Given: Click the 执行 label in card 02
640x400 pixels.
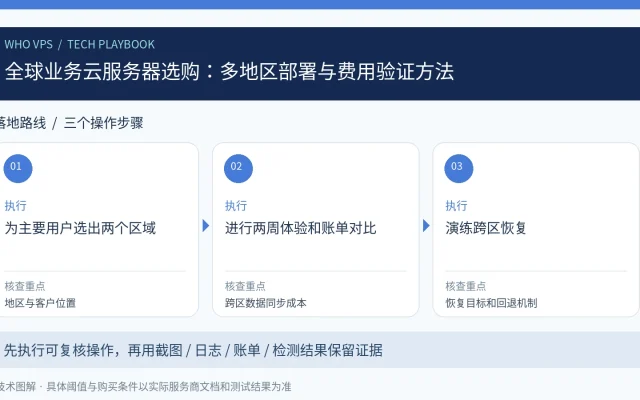Looking at the screenshot, I should (x=236, y=205).
